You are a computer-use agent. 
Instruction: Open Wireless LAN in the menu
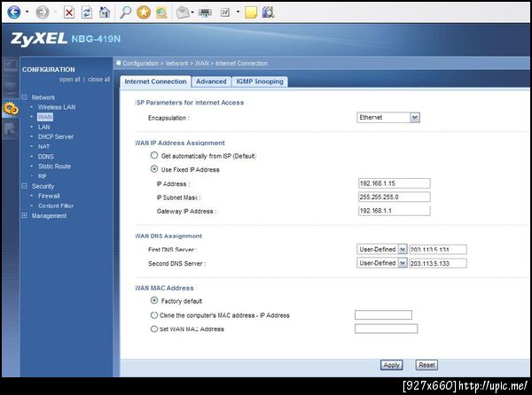tap(57, 107)
